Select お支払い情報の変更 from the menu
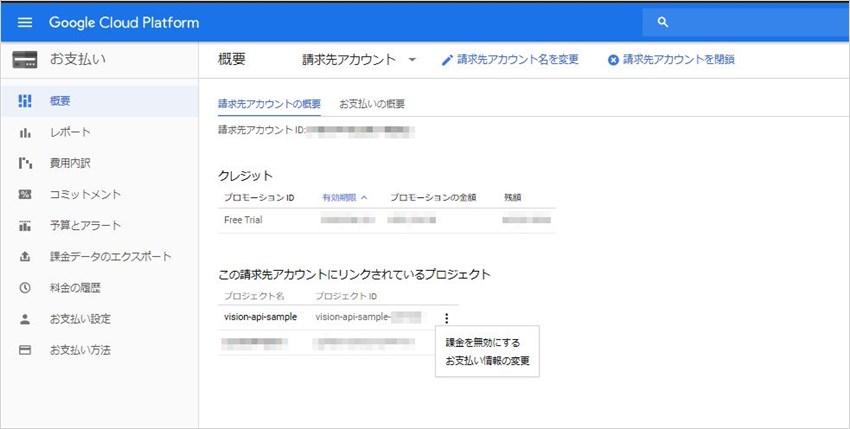This screenshot has width=850, height=429. pos(487,361)
